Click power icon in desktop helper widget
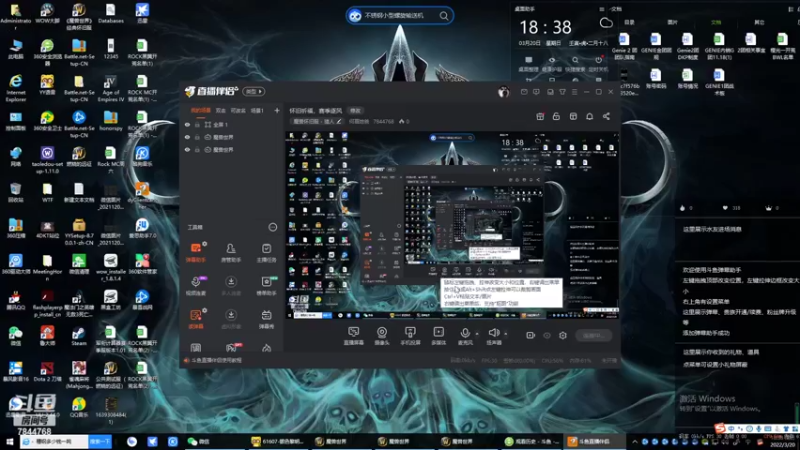The height and width of the screenshot is (450, 800). pyautogui.click(x=598, y=60)
